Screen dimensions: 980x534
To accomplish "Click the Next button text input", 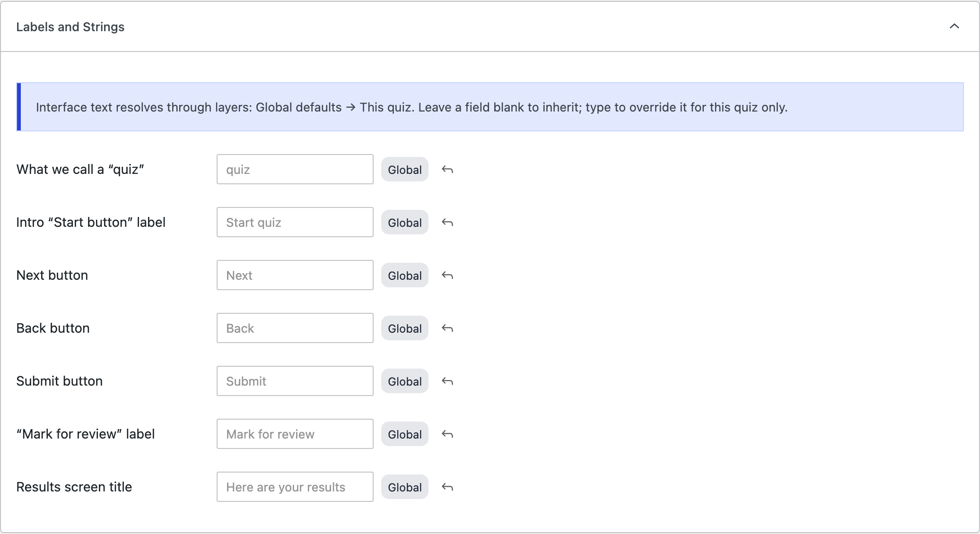I will coord(295,275).
